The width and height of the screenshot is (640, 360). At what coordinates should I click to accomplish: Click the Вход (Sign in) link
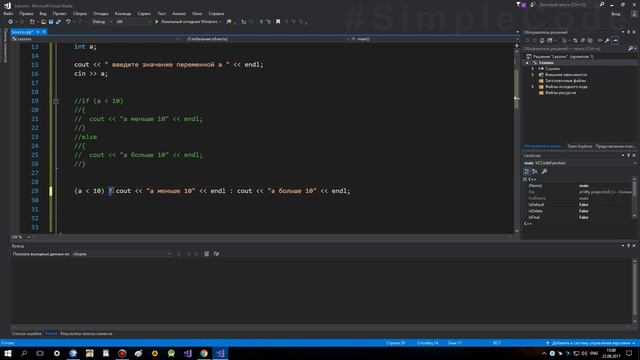coord(616,14)
